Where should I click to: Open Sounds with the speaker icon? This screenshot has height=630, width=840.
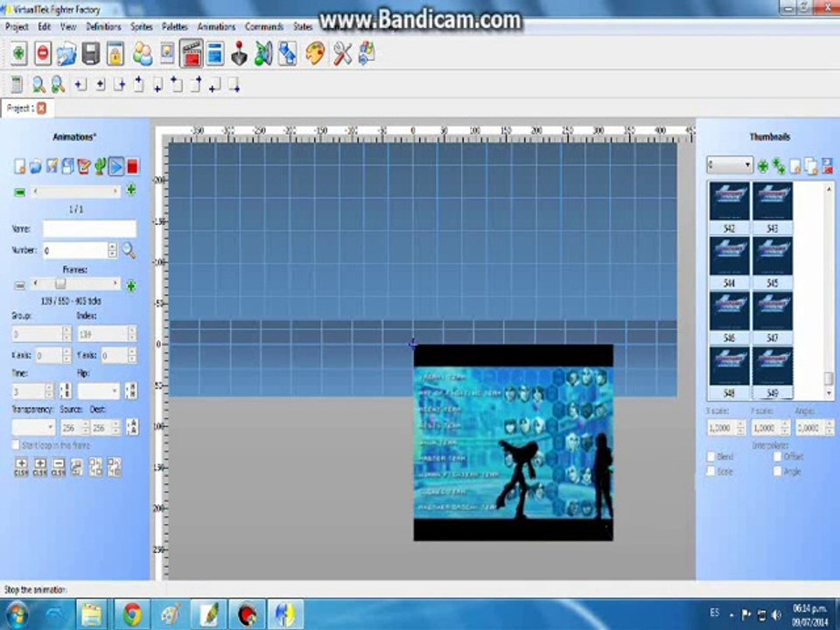coord(263,54)
